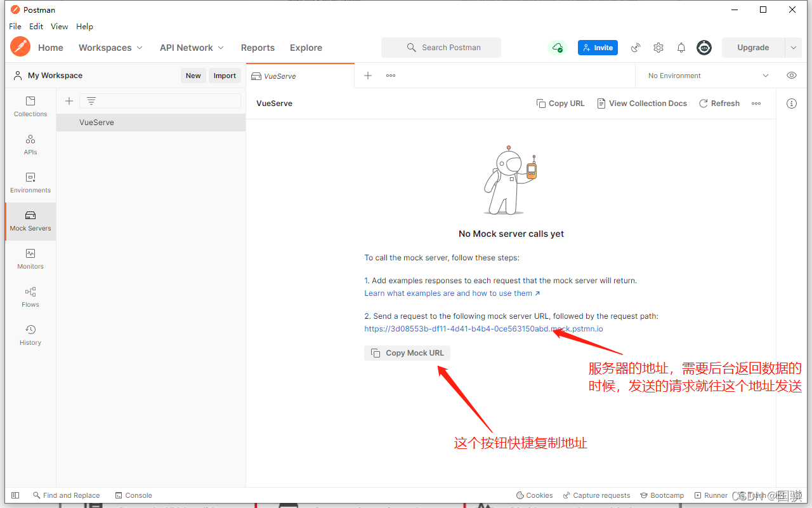The image size is (812, 508).
Task: Open History in the sidebar
Action: tap(30, 335)
